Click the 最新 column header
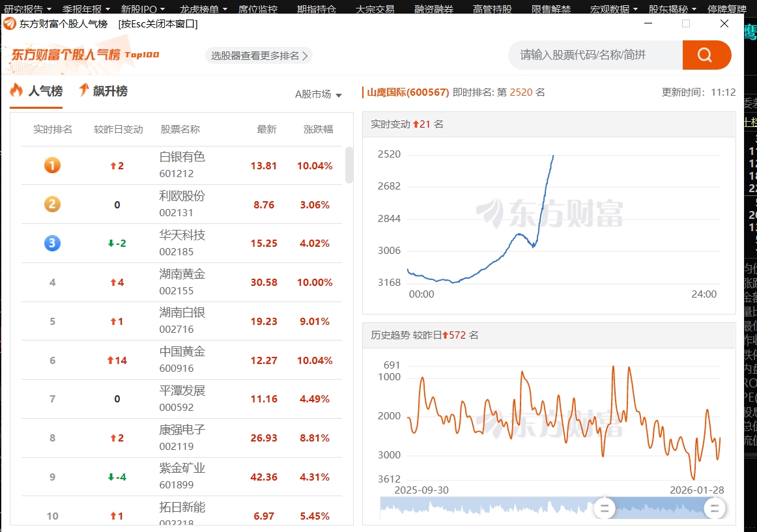 (x=266, y=130)
